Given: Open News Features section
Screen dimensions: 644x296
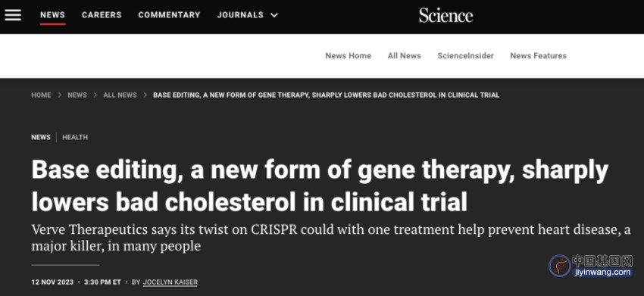Looking at the screenshot, I should tap(538, 56).
